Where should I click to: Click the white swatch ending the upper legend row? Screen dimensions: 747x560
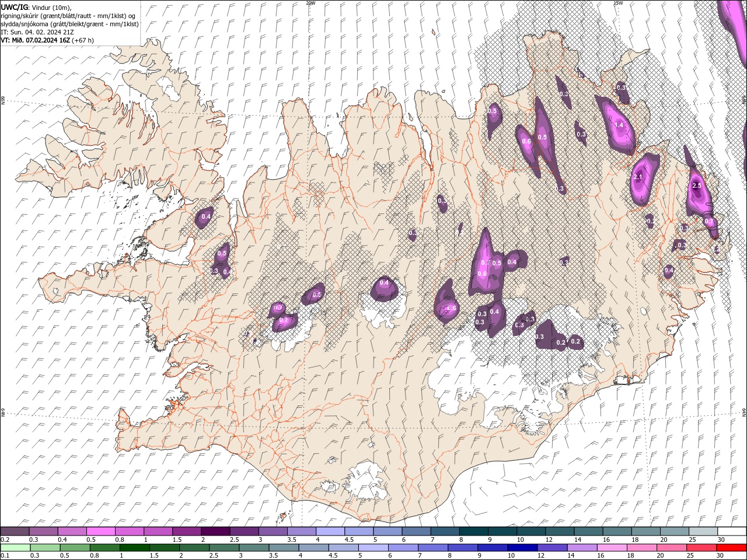click(732, 531)
